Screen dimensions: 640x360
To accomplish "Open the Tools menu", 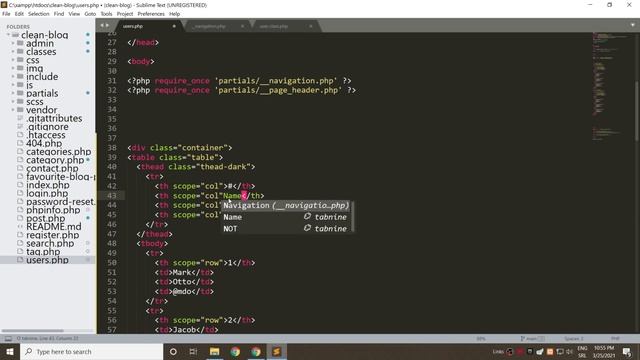I will (106, 14).
